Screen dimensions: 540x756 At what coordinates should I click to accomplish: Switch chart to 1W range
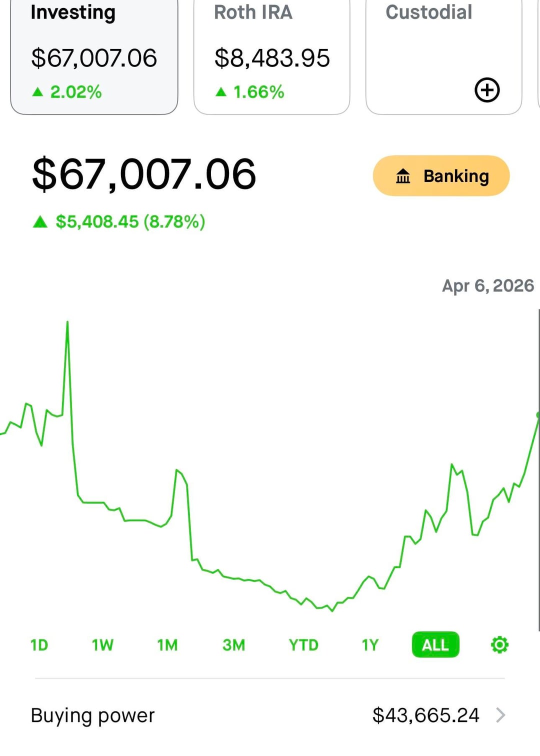coord(102,645)
